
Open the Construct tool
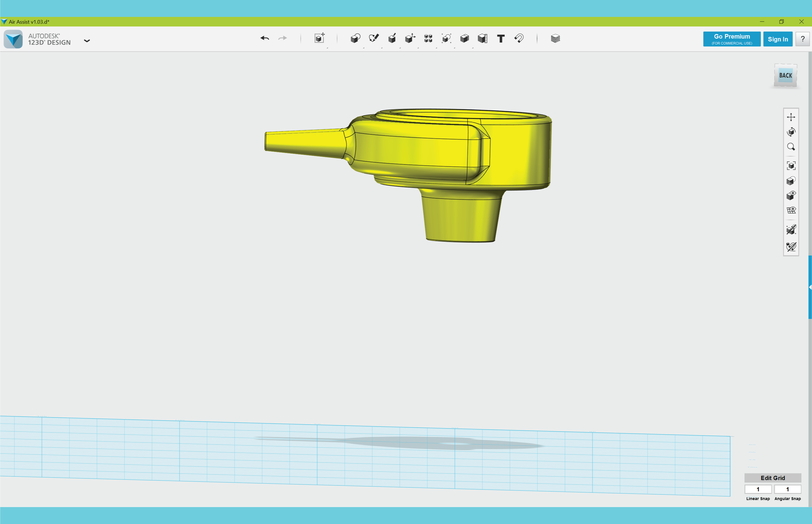[x=392, y=38]
